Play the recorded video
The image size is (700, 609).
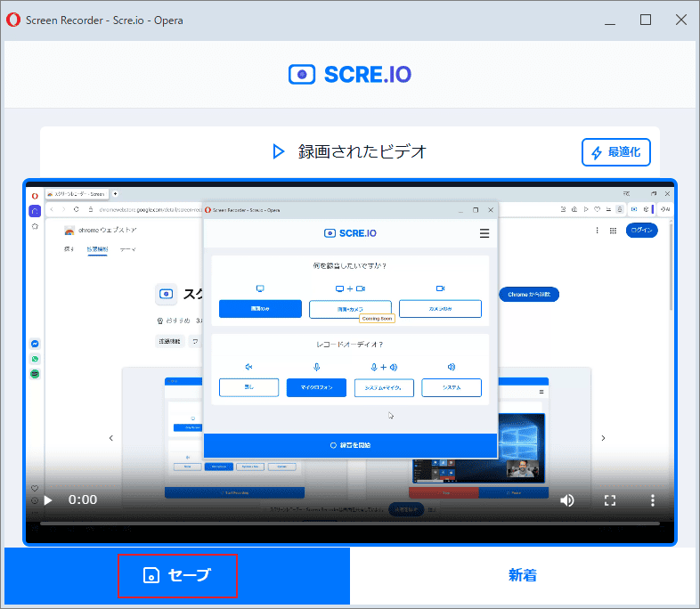click(48, 500)
